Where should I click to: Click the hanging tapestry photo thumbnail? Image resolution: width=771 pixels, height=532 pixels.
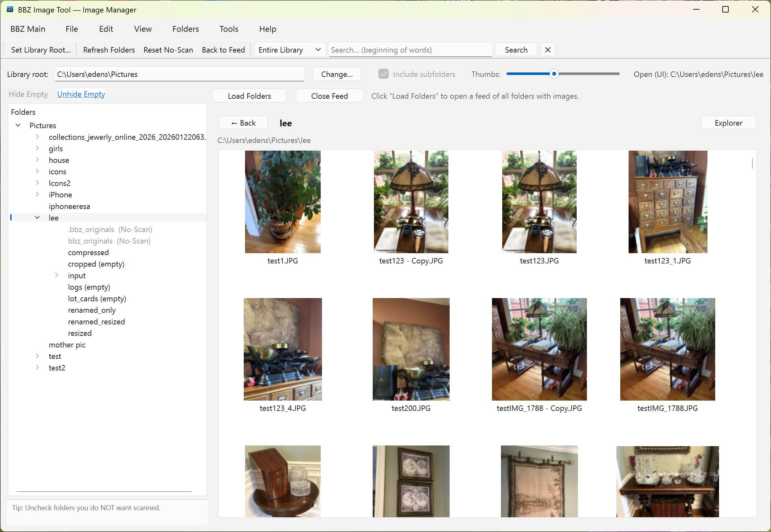(539, 481)
